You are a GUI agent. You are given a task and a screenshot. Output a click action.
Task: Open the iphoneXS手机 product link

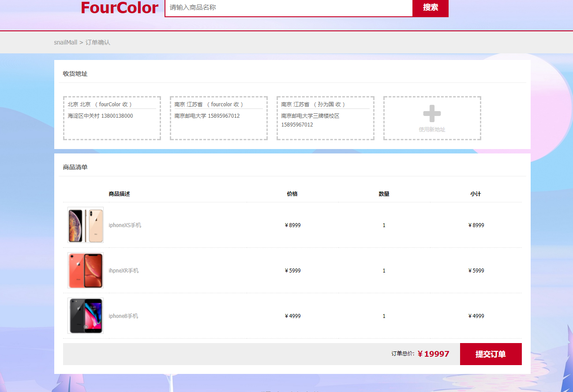click(125, 225)
